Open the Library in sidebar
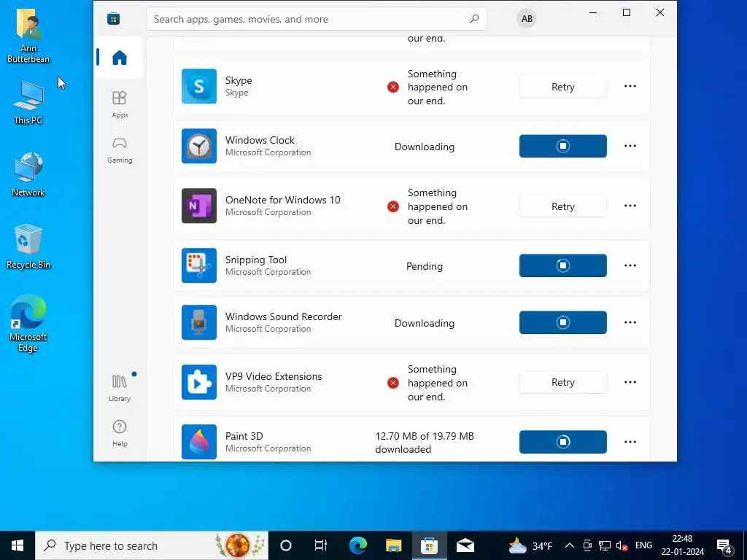The height and width of the screenshot is (560, 747). [120, 388]
